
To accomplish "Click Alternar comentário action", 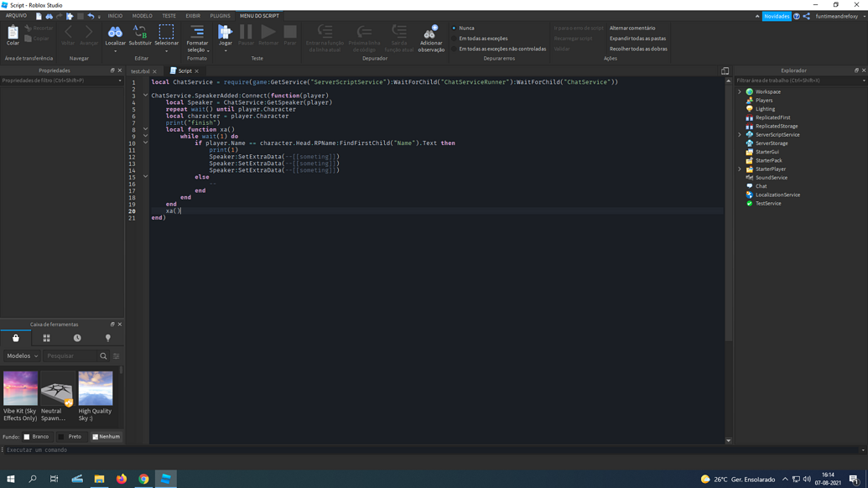I will [x=632, y=29].
